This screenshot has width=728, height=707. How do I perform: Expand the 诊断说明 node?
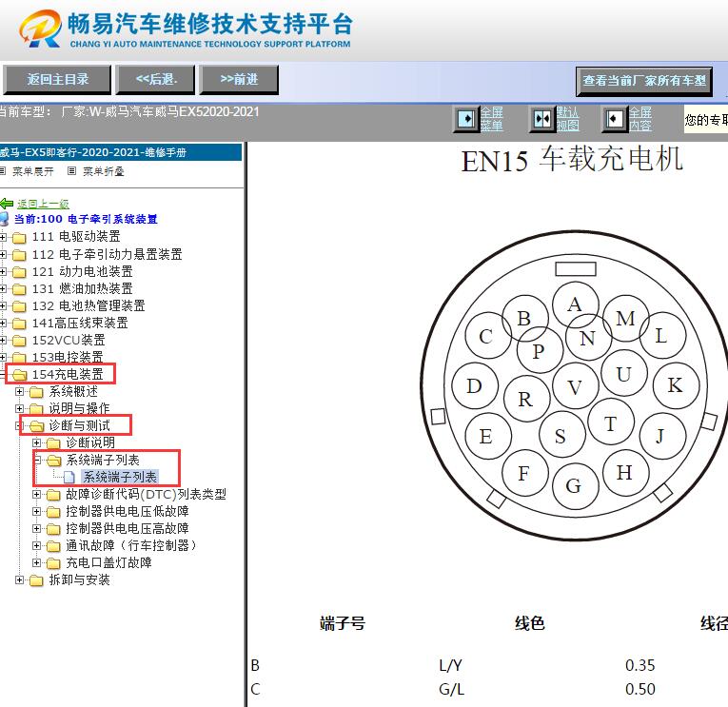coord(37,442)
